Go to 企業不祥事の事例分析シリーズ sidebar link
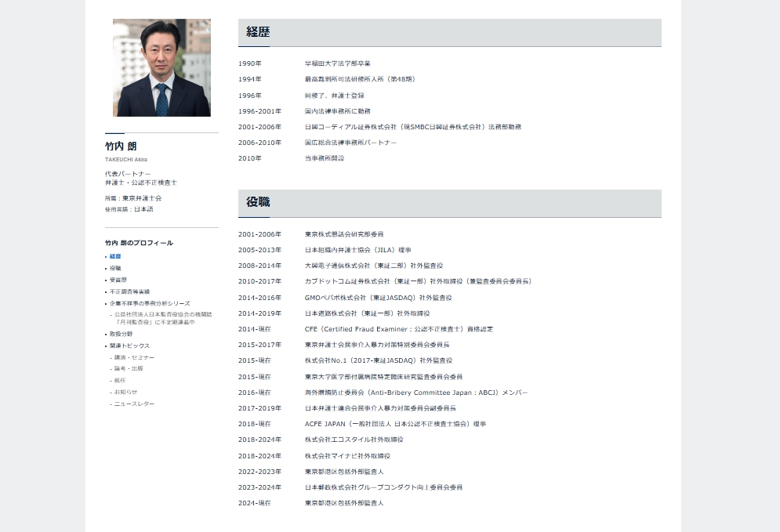Screen dimensions: 780x532 click(x=150, y=303)
